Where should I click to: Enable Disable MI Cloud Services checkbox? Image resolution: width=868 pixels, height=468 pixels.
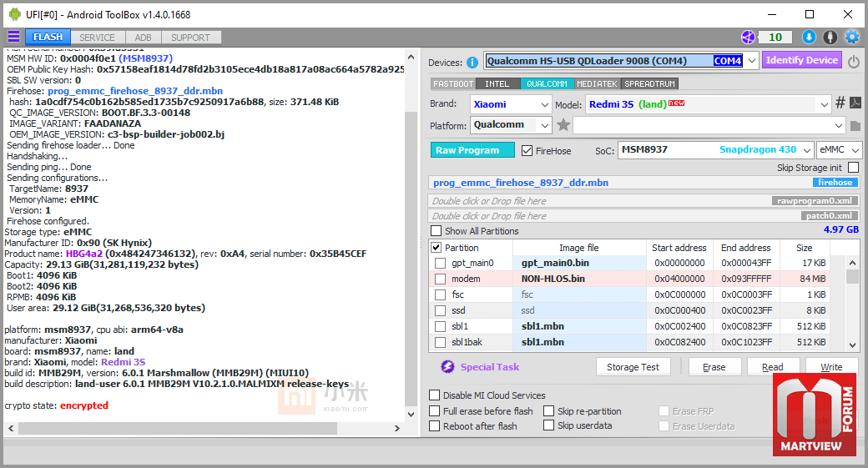pos(435,395)
